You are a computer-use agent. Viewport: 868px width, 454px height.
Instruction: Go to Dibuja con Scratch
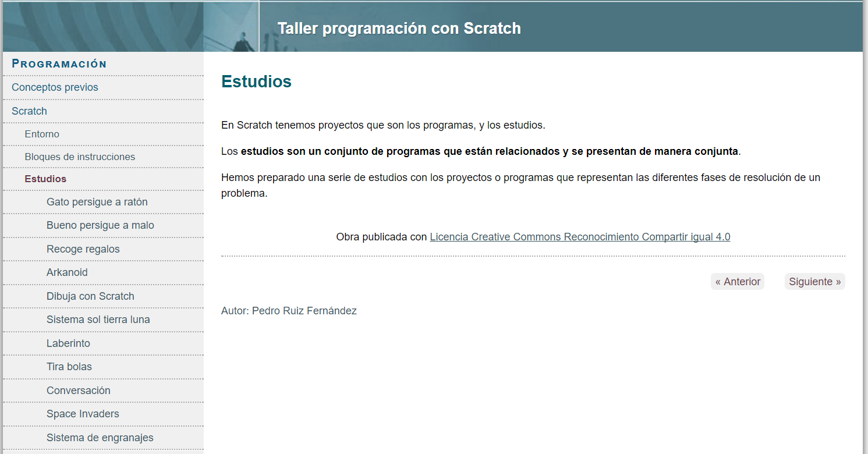tap(90, 296)
